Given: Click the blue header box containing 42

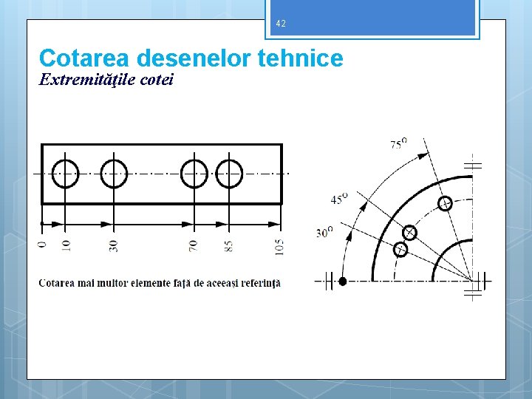Looking at the screenshot, I should [x=372, y=18].
